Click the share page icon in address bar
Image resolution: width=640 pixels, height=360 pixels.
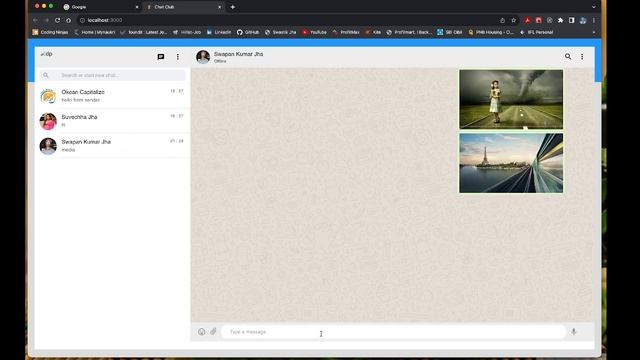[x=502, y=20]
